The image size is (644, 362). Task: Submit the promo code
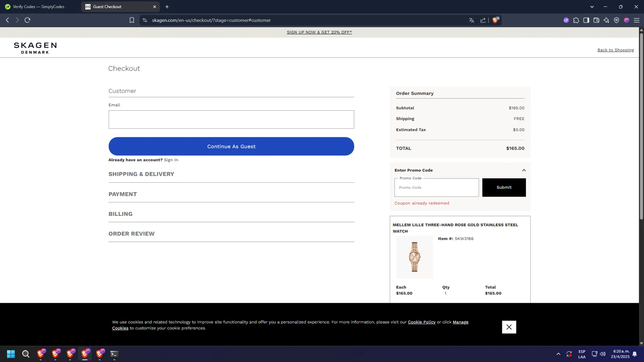point(504,187)
